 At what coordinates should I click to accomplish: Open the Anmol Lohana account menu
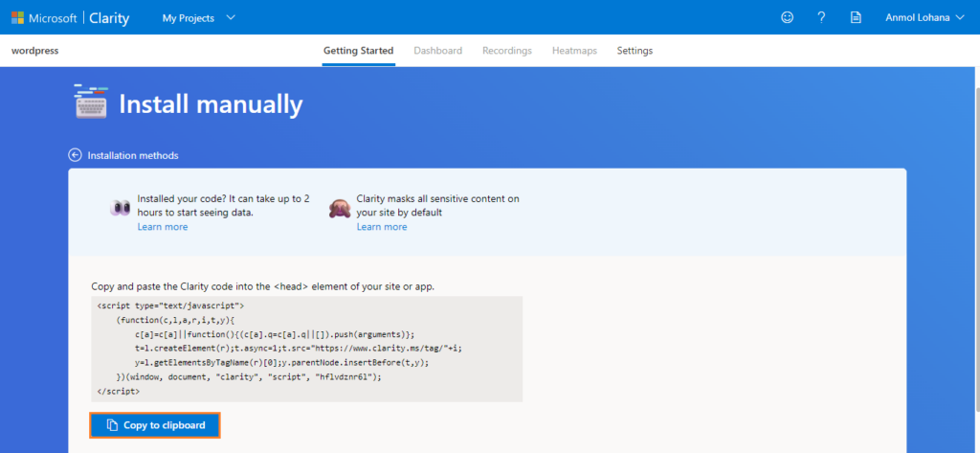925,18
